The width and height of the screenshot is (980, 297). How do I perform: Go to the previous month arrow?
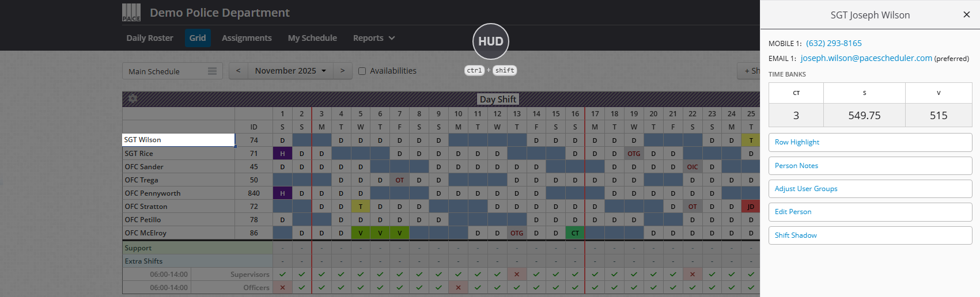point(238,71)
